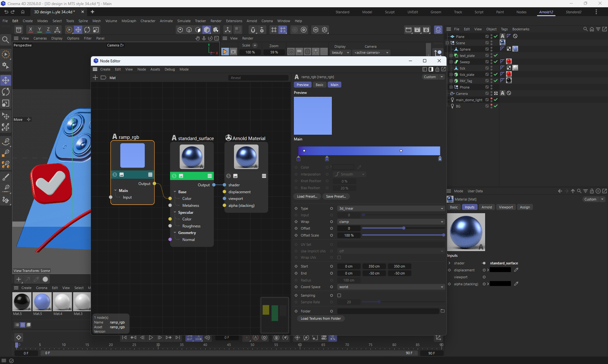Click the folder browse icon next to Folder
Viewport: 608px width, 364px height.
tap(442, 311)
